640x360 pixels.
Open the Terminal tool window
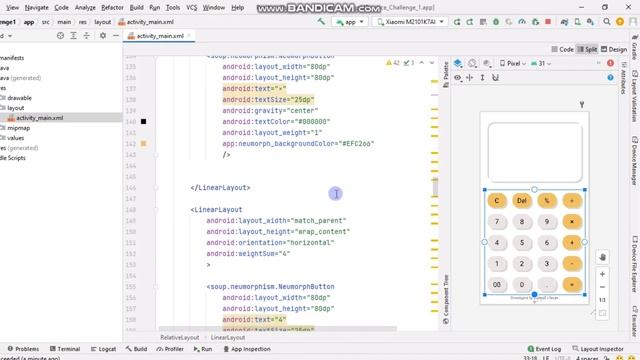coord(65,349)
